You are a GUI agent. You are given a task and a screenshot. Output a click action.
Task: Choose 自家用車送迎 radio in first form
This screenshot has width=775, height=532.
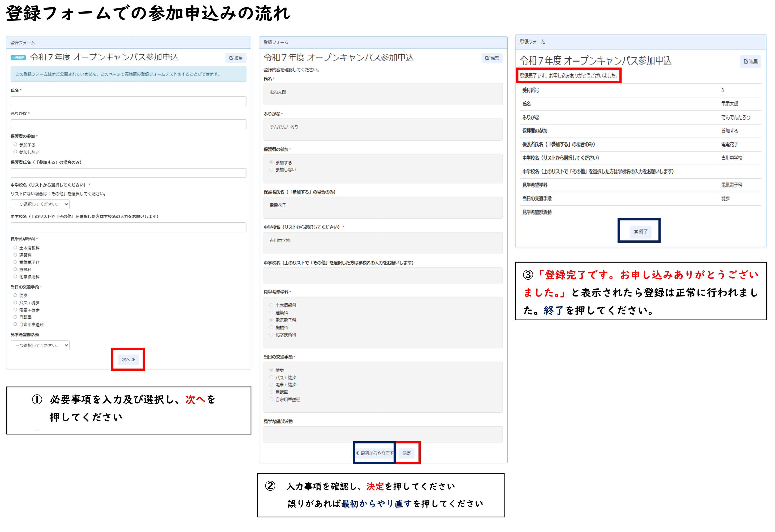pyautogui.click(x=15, y=324)
